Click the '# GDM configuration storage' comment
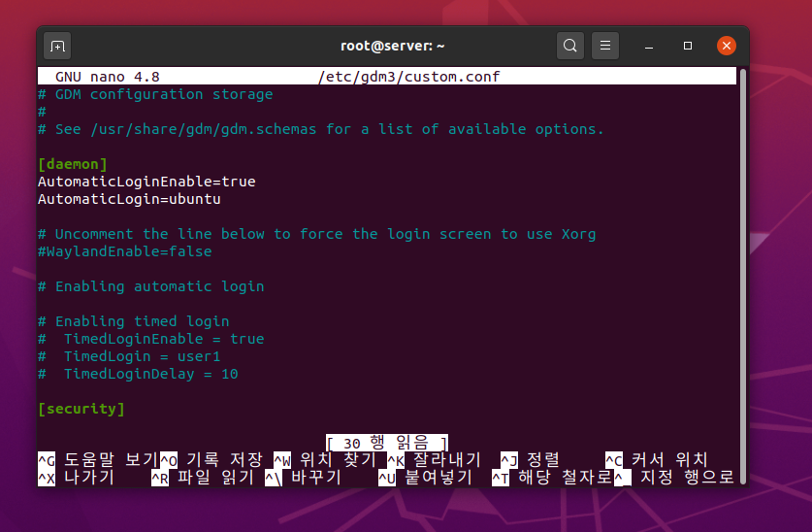The image size is (812, 532). (155, 94)
